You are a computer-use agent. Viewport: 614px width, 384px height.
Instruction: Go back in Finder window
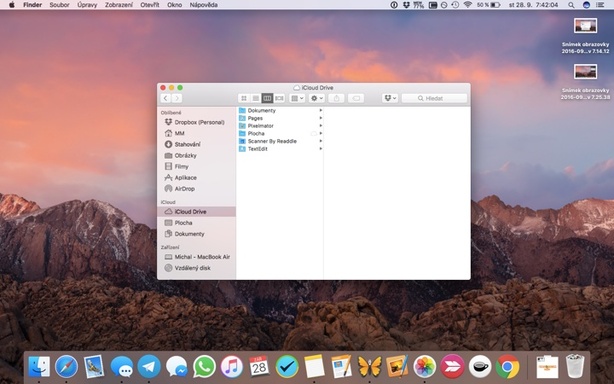point(166,98)
